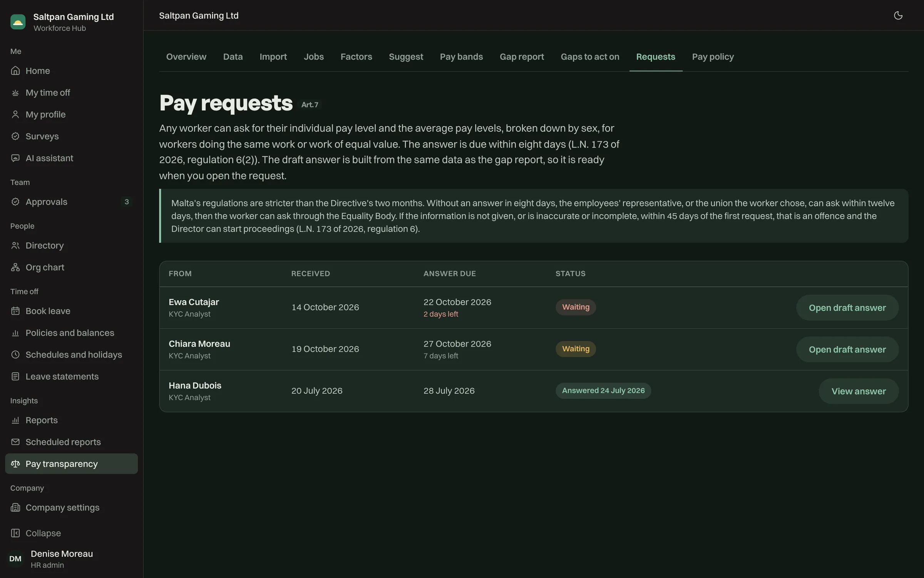The image size is (924, 578).
Task: Click the Scheduled reports envelope icon
Action: click(x=15, y=442)
